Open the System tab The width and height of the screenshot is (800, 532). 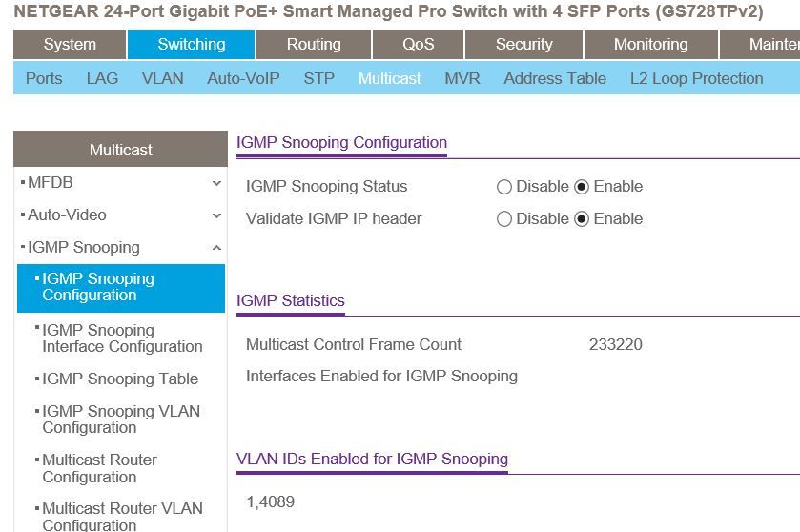70,44
